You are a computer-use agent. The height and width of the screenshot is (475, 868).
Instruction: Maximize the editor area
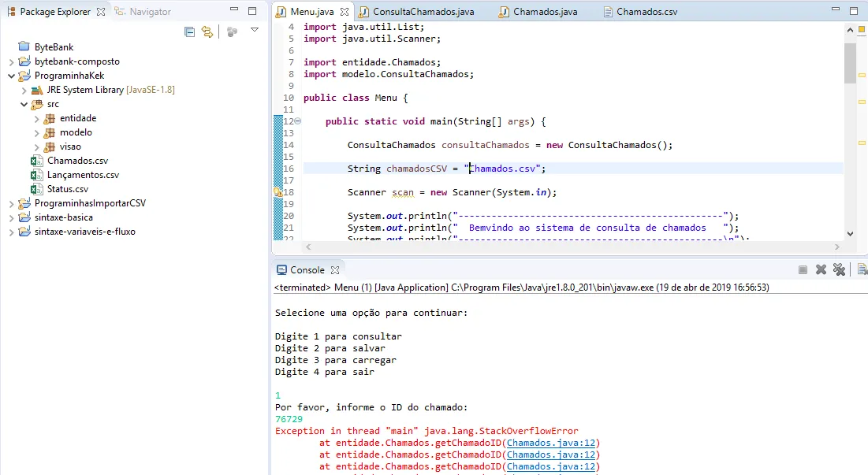point(854,11)
